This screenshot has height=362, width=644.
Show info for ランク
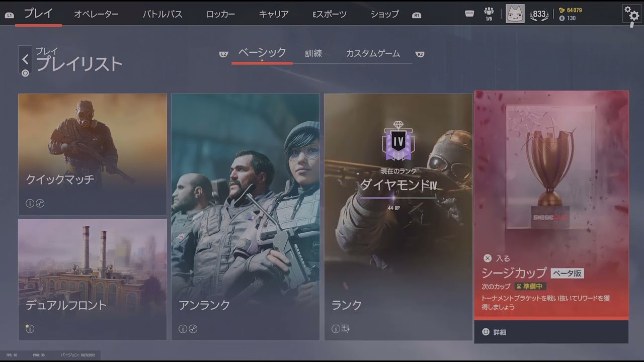pyautogui.click(x=336, y=329)
